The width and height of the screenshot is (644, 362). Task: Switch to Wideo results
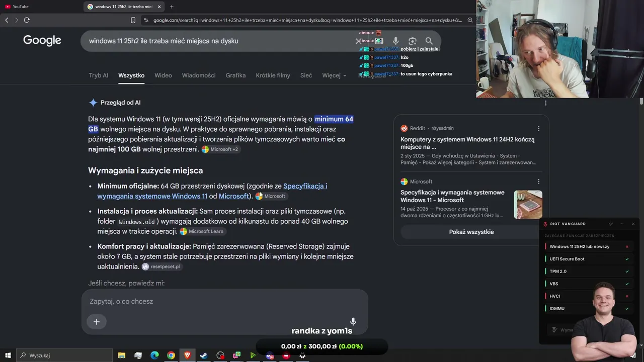(163, 75)
